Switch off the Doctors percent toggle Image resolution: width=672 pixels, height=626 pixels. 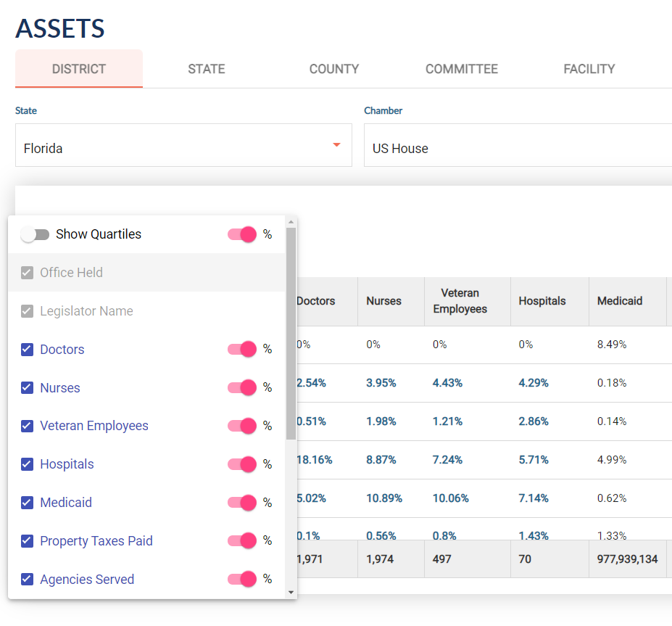click(242, 350)
